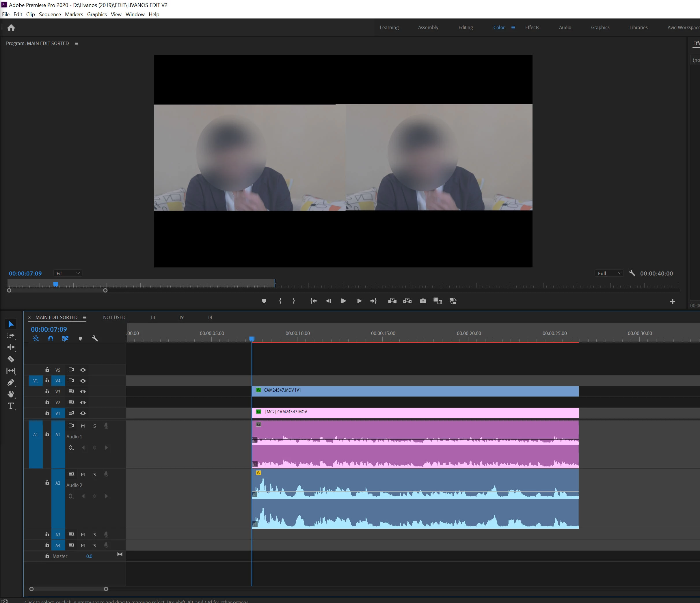
Task: Click the Export Frame camera icon
Action: tap(423, 301)
